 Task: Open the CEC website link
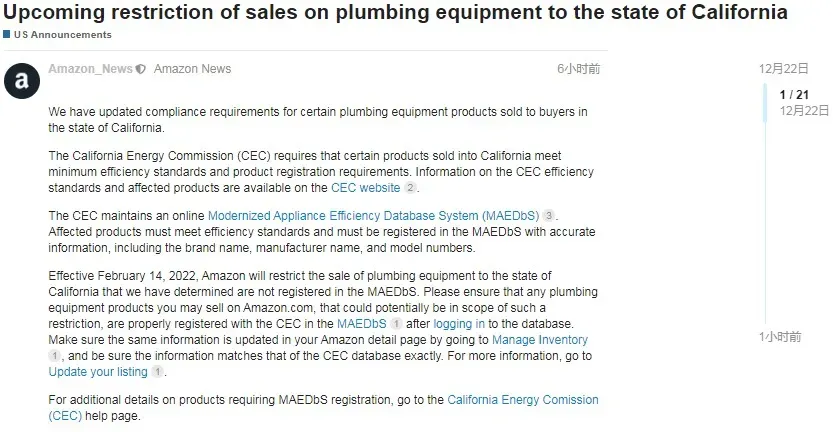tap(366, 188)
